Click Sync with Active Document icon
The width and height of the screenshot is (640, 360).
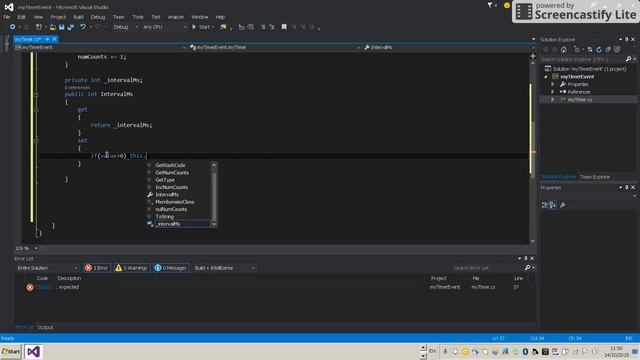590,49
